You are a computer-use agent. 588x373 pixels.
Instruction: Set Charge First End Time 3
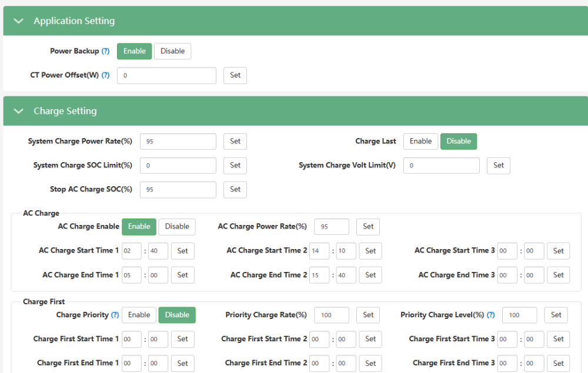(x=559, y=363)
